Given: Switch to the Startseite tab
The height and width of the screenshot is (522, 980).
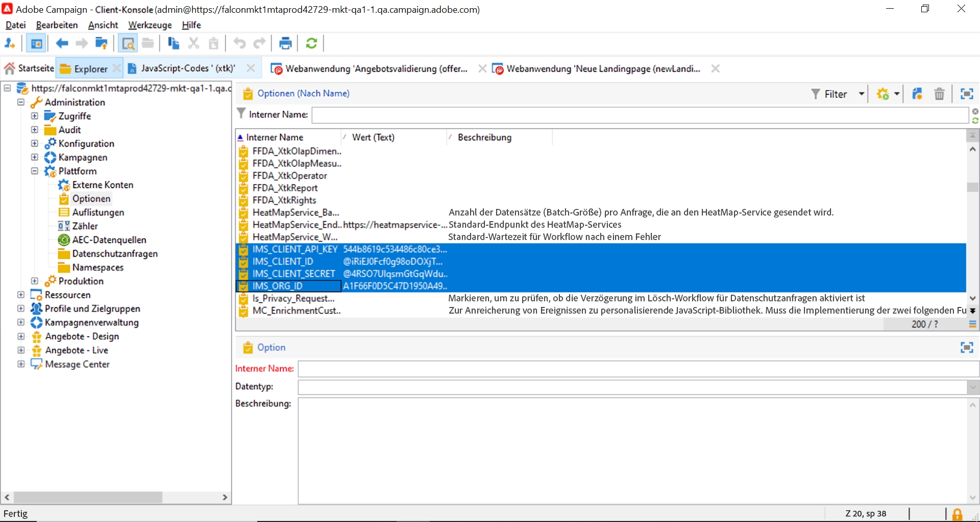Looking at the screenshot, I should click(29, 68).
